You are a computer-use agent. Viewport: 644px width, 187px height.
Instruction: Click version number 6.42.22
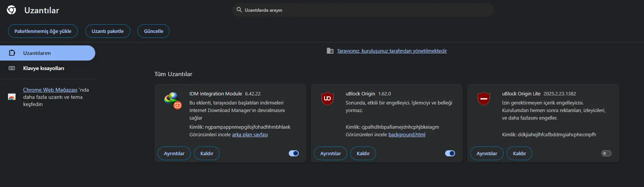tap(253, 93)
